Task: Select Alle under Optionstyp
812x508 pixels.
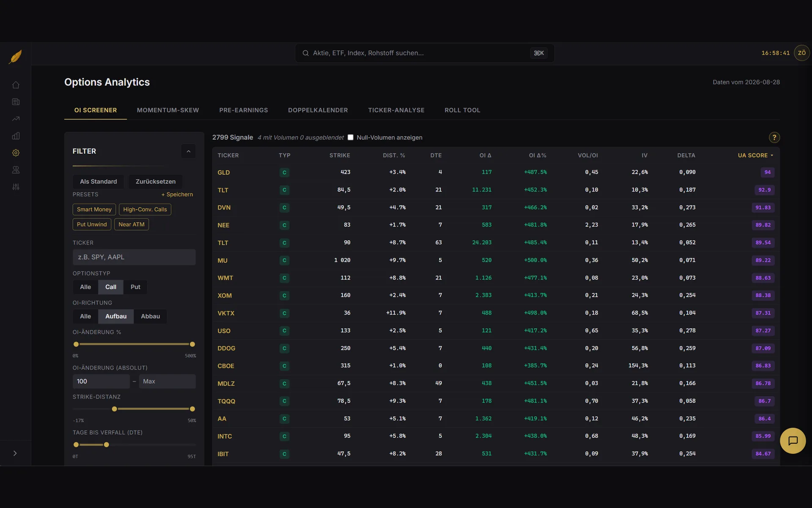Action: coord(85,287)
